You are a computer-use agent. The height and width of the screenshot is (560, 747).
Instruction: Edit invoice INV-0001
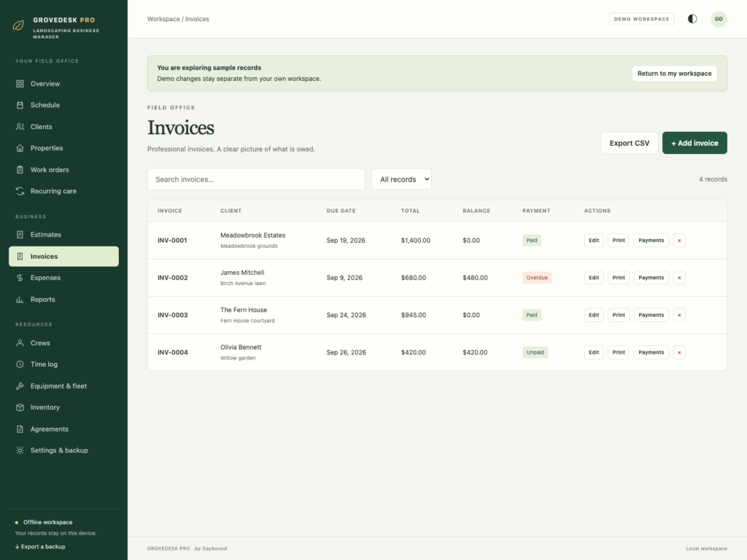(594, 241)
